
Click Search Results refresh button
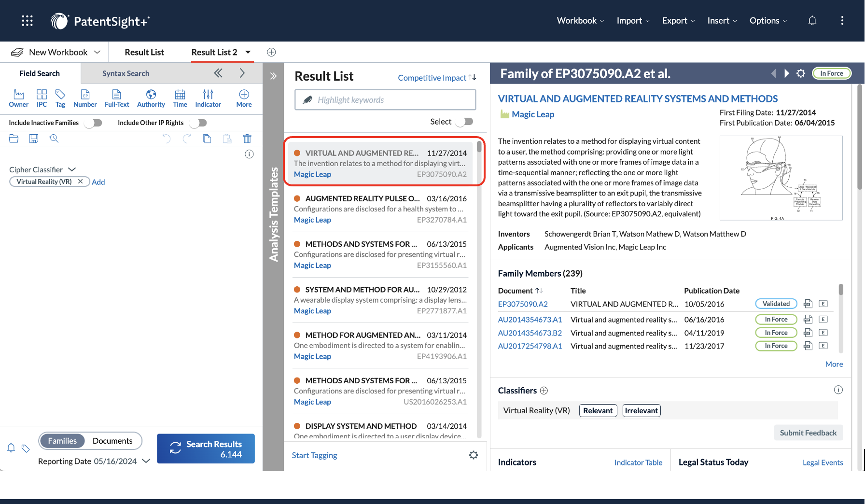click(206, 449)
